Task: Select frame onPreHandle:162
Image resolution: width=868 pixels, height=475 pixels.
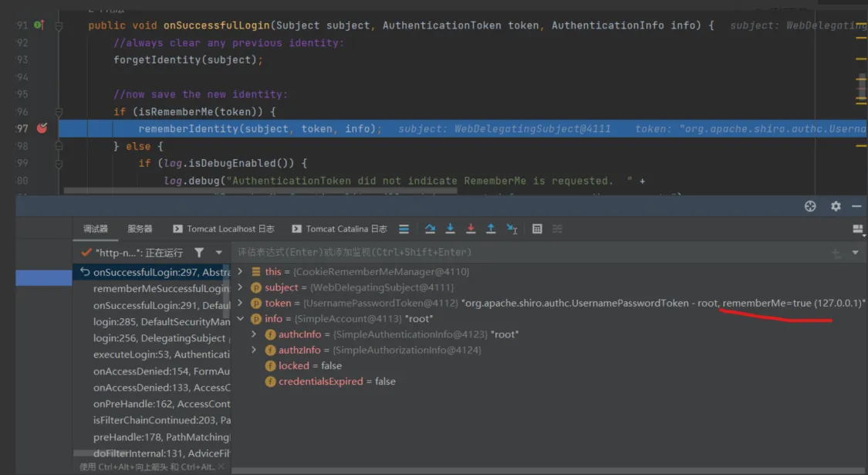Action: point(152,403)
